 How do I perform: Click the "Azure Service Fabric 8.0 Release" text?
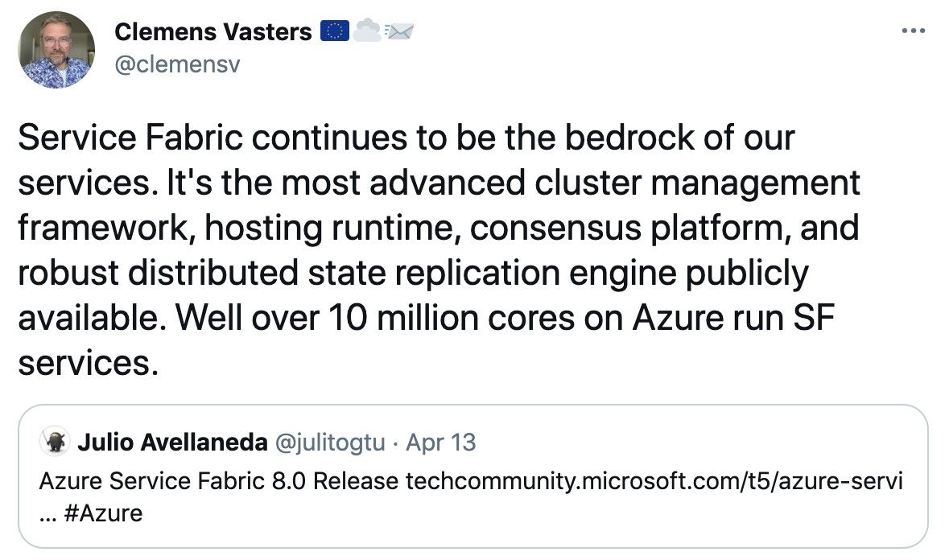(x=219, y=481)
